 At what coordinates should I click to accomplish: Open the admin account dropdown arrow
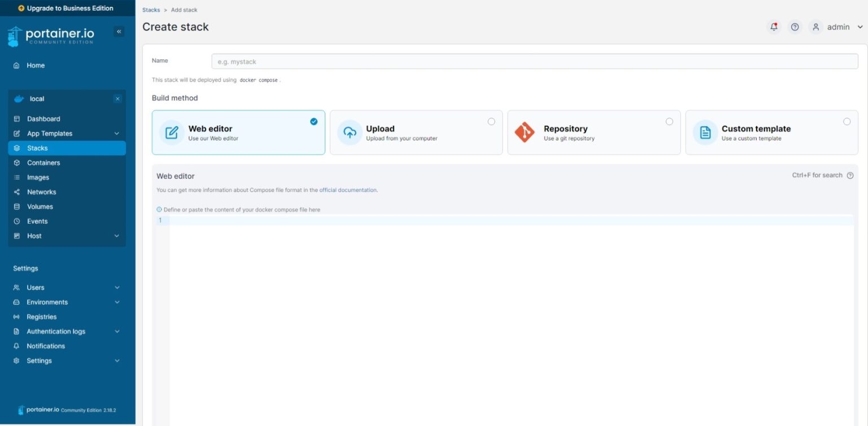click(x=860, y=27)
